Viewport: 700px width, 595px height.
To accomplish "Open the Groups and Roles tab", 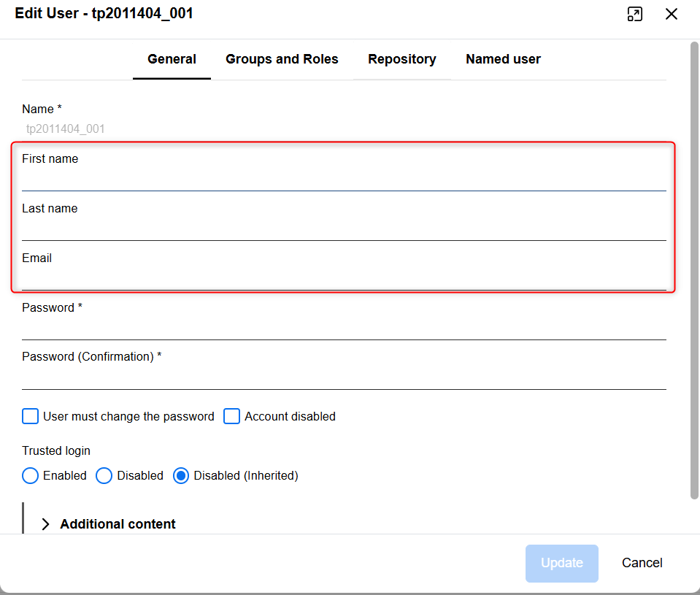I will [282, 59].
